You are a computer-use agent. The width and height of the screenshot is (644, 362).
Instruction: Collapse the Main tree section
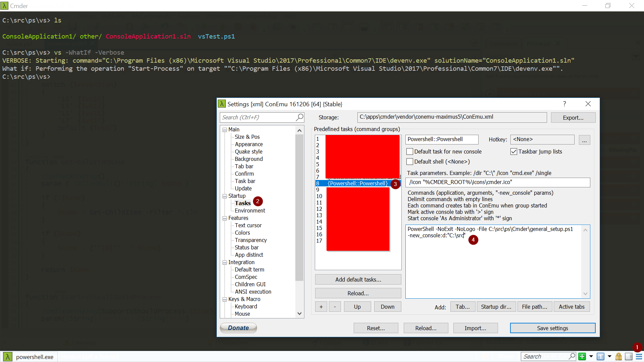click(225, 130)
